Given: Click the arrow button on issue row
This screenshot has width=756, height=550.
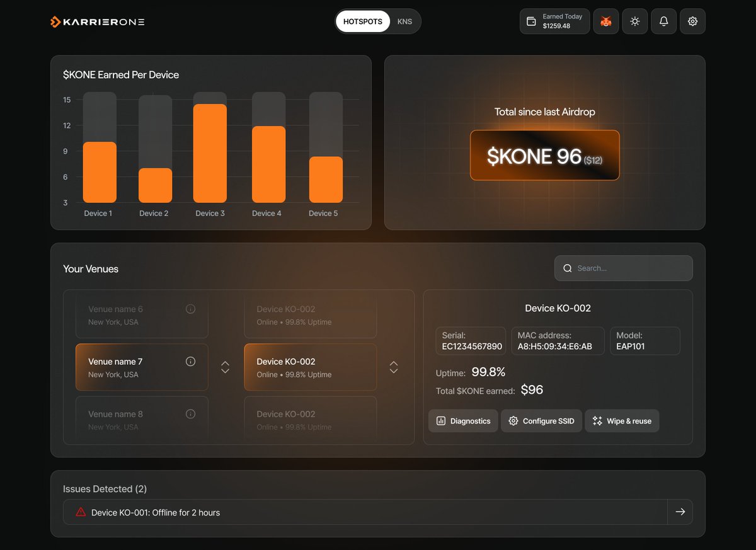Looking at the screenshot, I should [x=680, y=512].
